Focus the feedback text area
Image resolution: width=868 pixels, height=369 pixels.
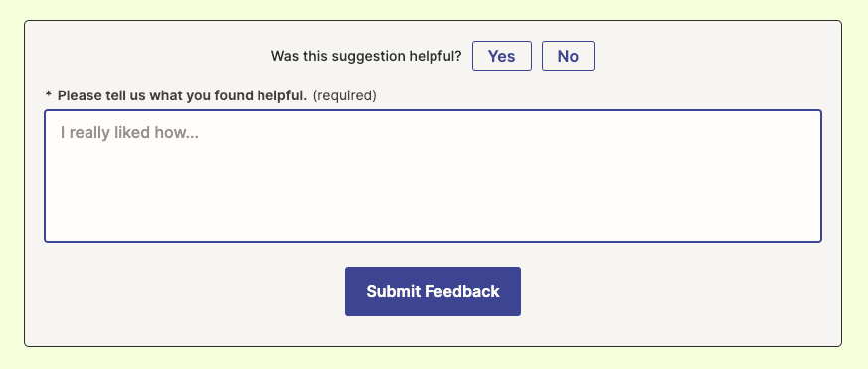click(x=433, y=176)
